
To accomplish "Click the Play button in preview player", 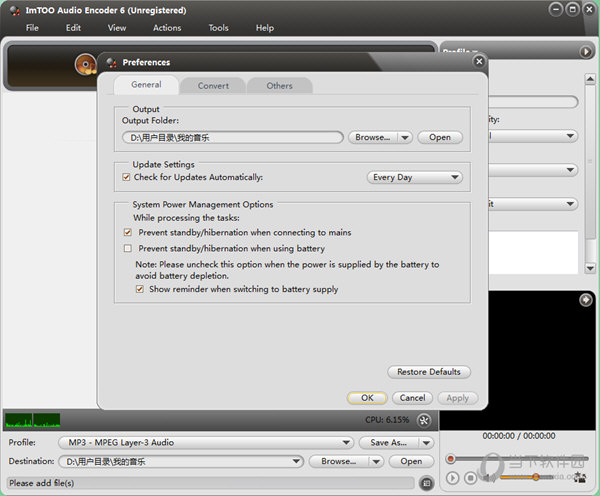I will [452, 478].
